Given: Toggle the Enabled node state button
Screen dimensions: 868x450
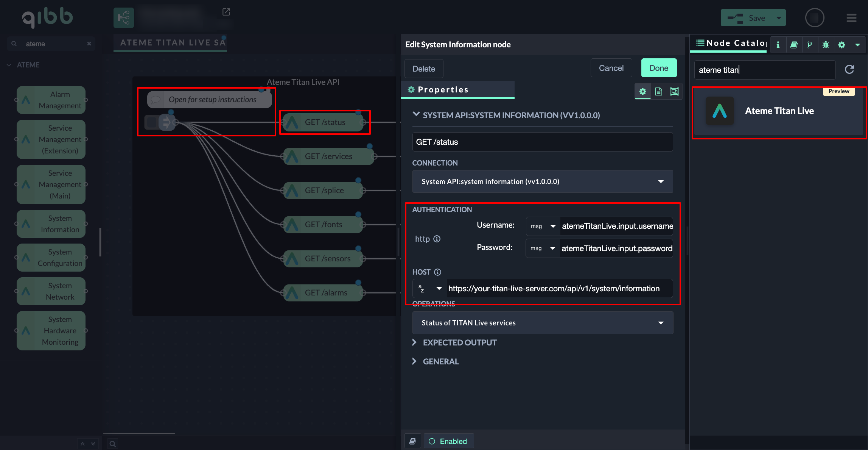Looking at the screenshot, I should tap(448, 441).
